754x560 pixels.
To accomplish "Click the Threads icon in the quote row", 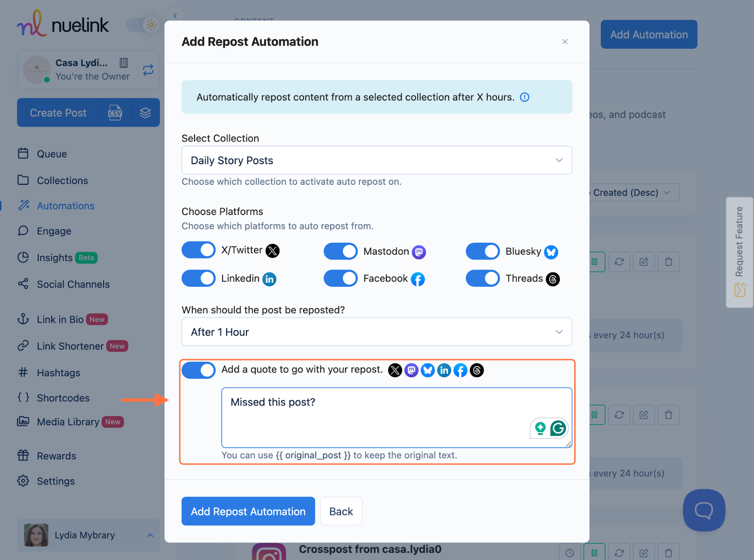I will pos(477,371).
